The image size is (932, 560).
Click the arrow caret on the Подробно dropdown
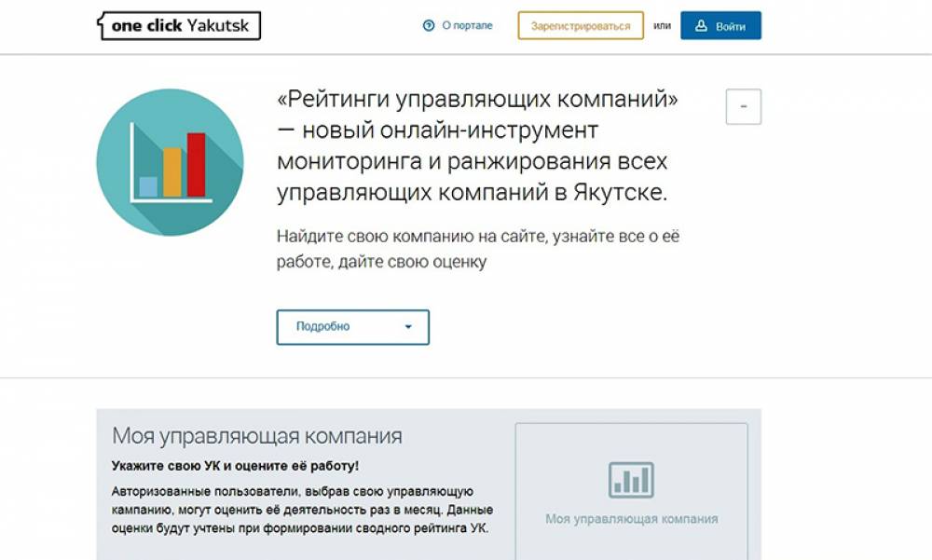point(408,327)
